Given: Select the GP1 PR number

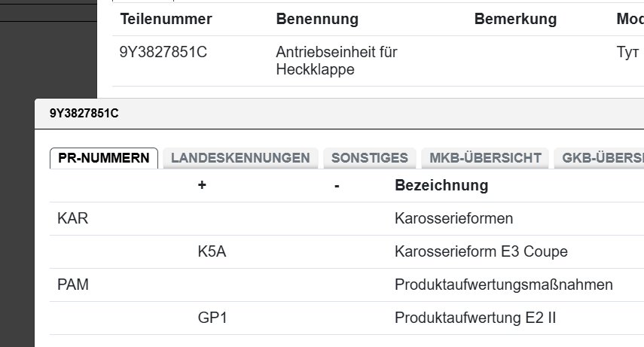Looking at the screenshot, I should click(x=212, y=318).
